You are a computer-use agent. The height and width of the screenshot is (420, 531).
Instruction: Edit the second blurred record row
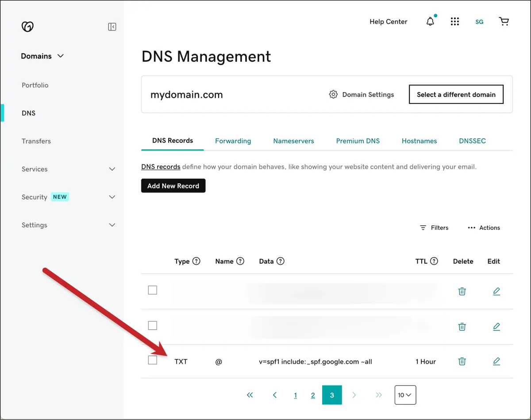point(496,327)
